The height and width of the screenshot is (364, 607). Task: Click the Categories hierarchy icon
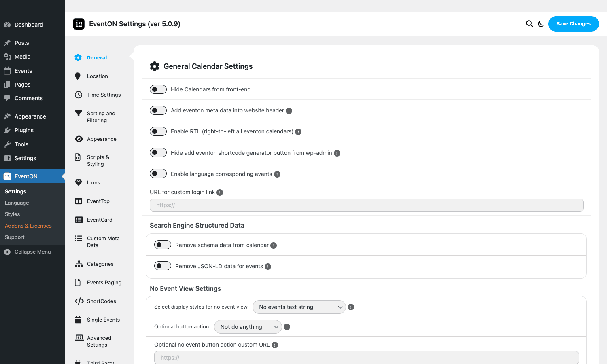(79, 264)
